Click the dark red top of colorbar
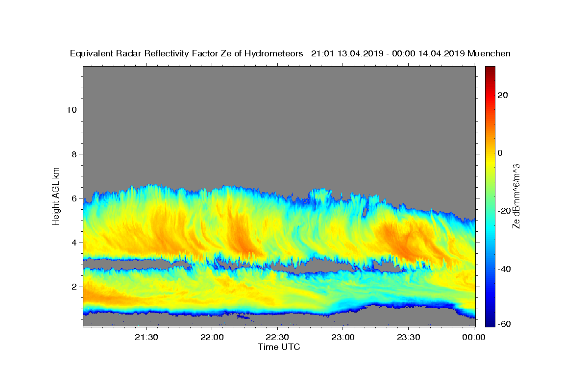 pyautogui.click(x=490, y=70)
